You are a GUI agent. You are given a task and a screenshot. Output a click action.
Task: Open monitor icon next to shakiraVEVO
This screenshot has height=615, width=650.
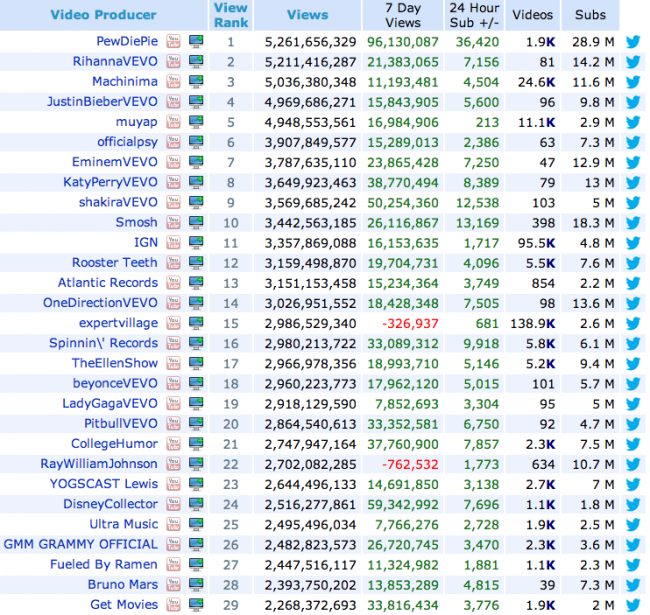tap(196, 202)
